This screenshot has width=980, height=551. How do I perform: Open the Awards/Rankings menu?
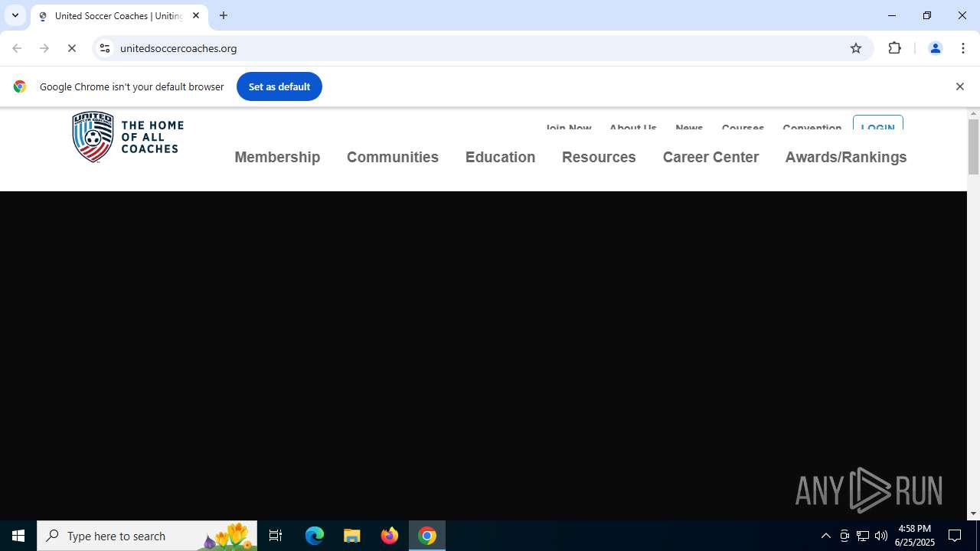[846, 157]
